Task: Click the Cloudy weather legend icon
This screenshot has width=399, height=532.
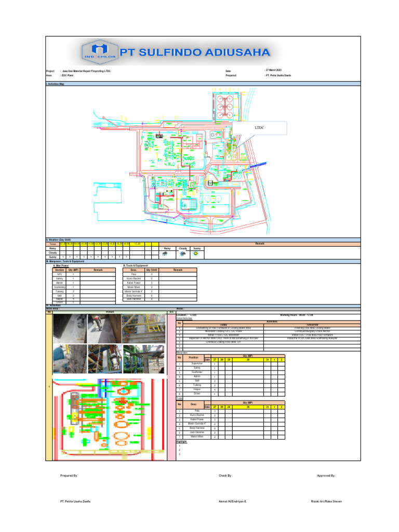Action: (x=182, y=254)
